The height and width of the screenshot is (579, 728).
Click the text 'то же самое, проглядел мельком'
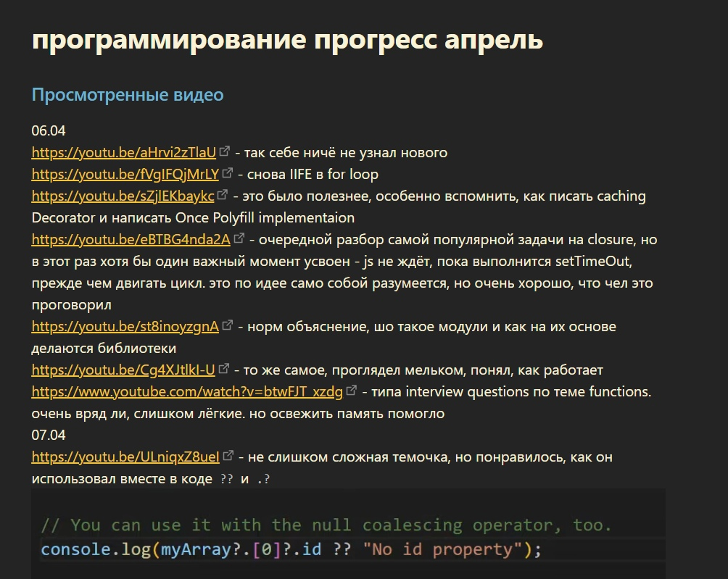tap(355, 370)
